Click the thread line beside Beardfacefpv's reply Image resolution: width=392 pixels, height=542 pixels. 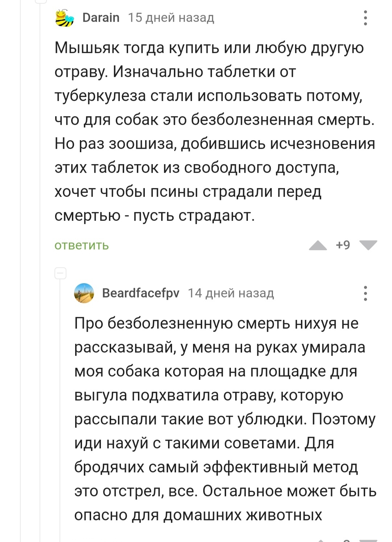pyautogui.click(x=60, y=399)
